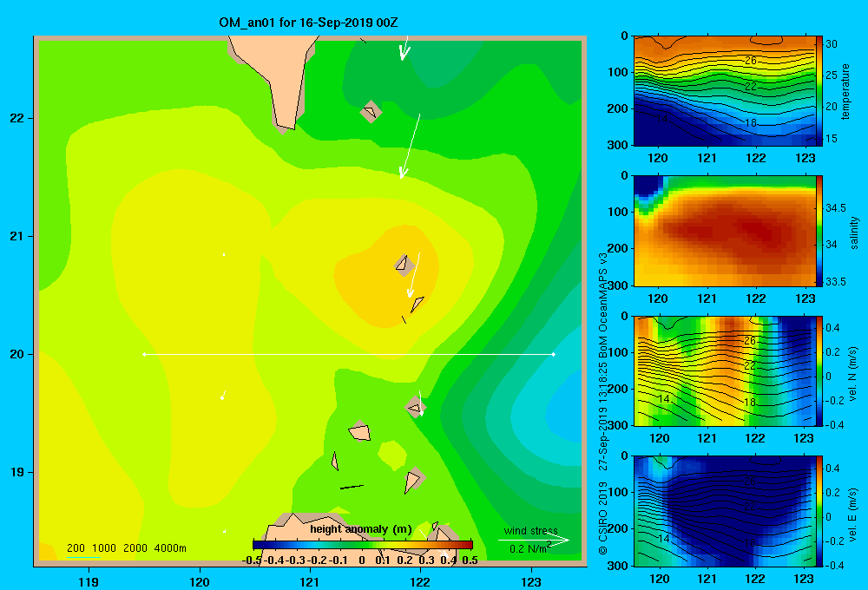Click the salinity panel color scale bar
The width and height of the screenshot is (868, 590).
tap(819, 231)
